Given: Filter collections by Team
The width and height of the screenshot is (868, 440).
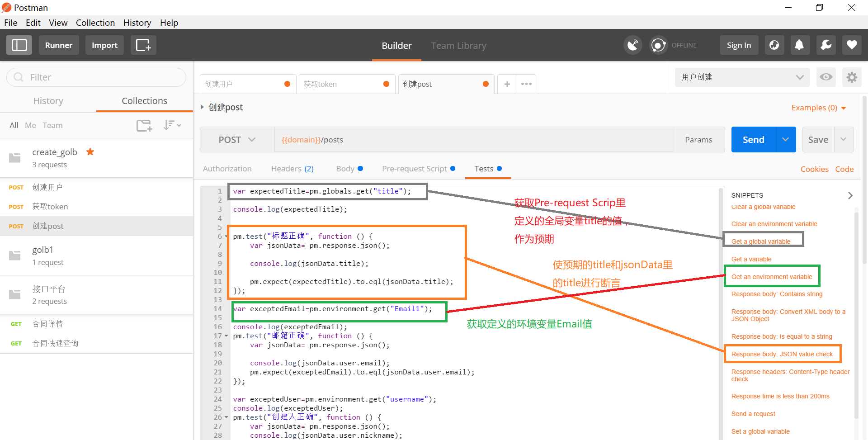Looking at the screenshot, I should click(x=52, y=125).
